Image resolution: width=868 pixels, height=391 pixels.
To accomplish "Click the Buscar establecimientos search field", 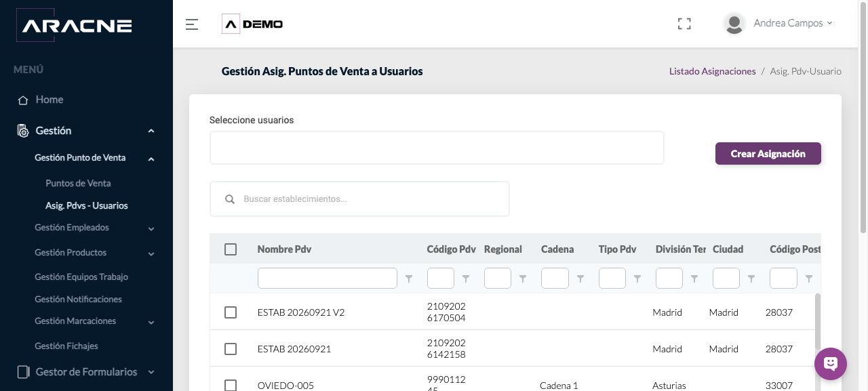I will (359, 199).
